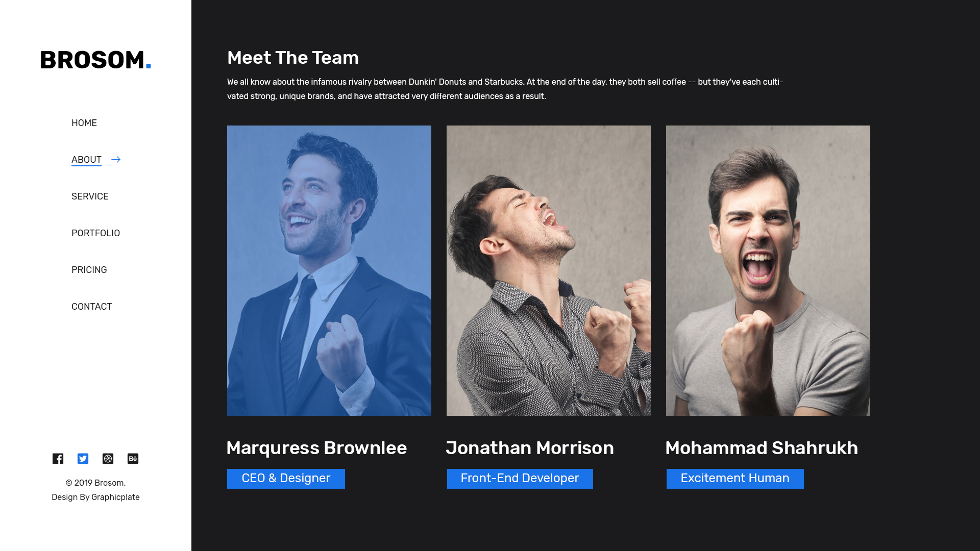Click the BROSOM logo
The height and width of the screenshot is (551, 980).
pos(95,60)
